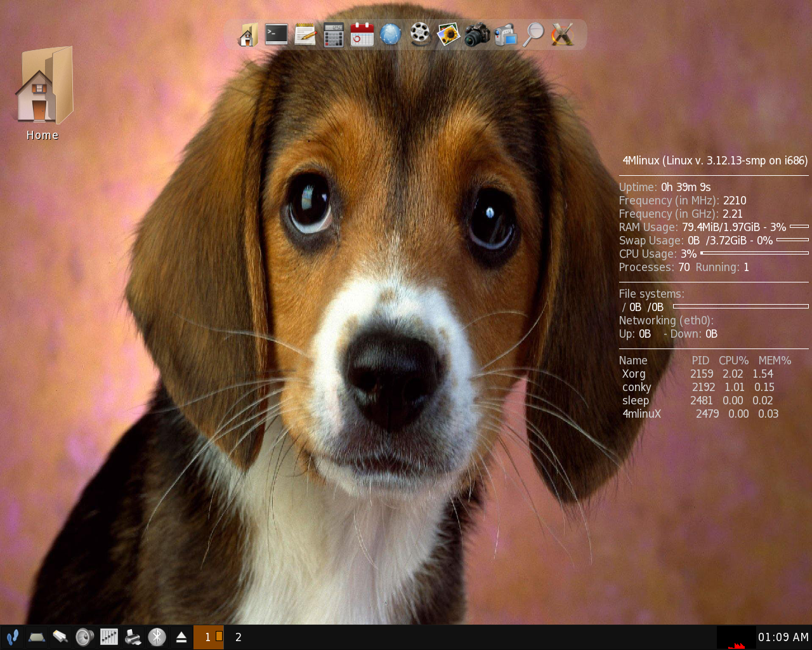Click the speaker volume taskbar icon
812x650 pixels.
[x=84, y=637]
